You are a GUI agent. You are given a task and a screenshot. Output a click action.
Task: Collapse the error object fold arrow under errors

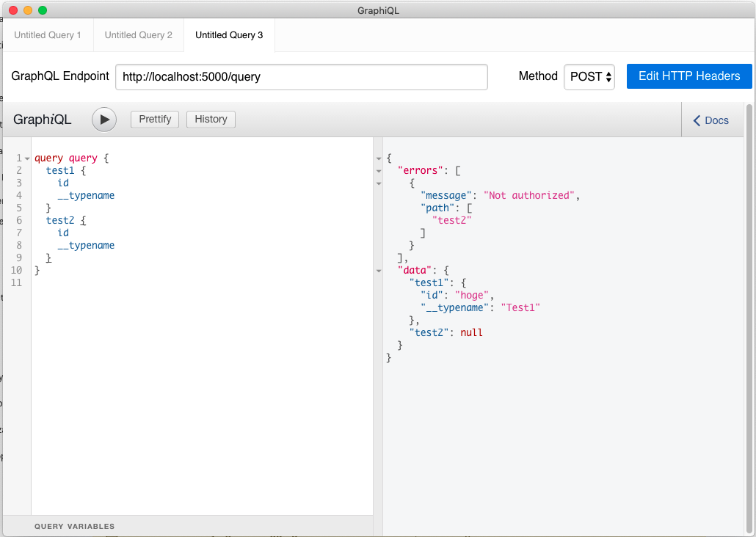[379, 183]
